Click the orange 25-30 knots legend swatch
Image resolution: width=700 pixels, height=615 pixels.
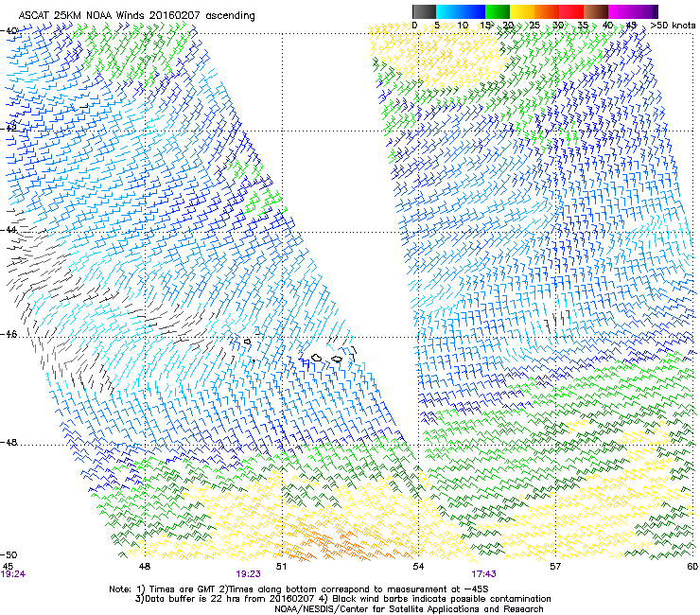[x=546, y=11]
